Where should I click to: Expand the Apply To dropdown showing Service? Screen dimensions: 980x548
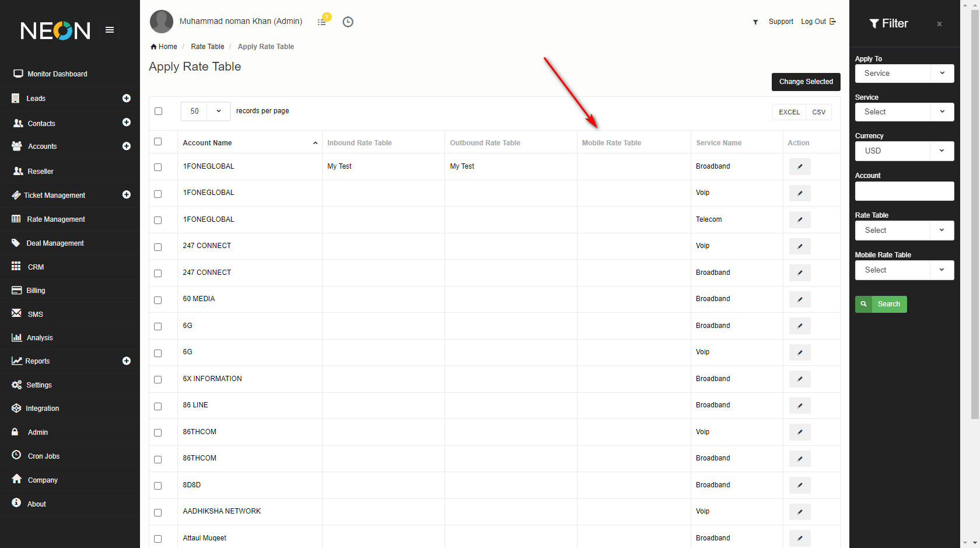904,74
